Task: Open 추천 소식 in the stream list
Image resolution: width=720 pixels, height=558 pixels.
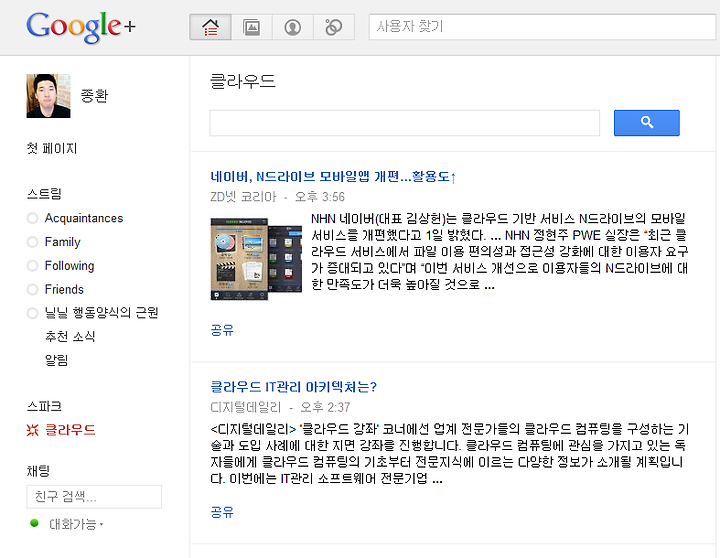Action: pyautogui.click(x=70, y=337)
